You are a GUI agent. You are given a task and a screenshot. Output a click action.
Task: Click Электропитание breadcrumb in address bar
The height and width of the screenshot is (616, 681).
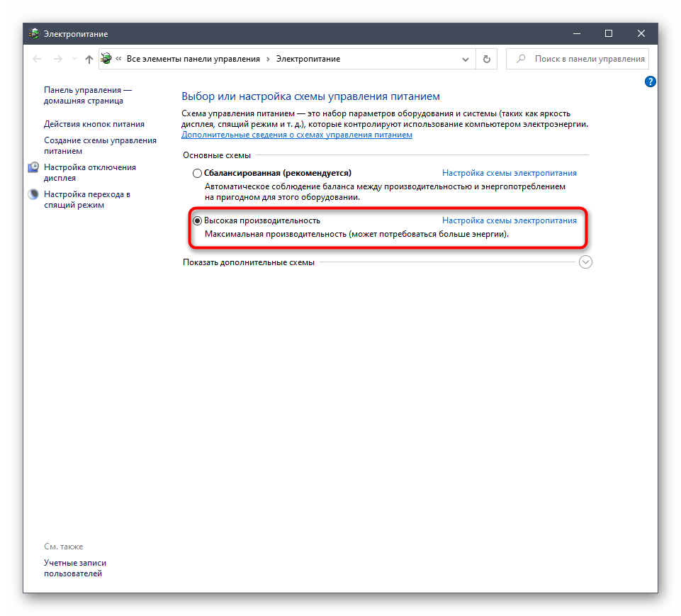[308, 59]
